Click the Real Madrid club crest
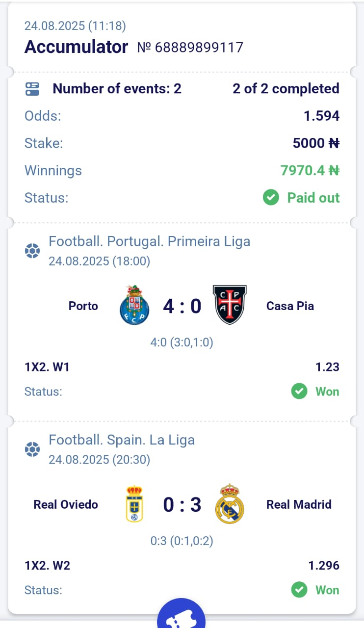 point(230,504)
